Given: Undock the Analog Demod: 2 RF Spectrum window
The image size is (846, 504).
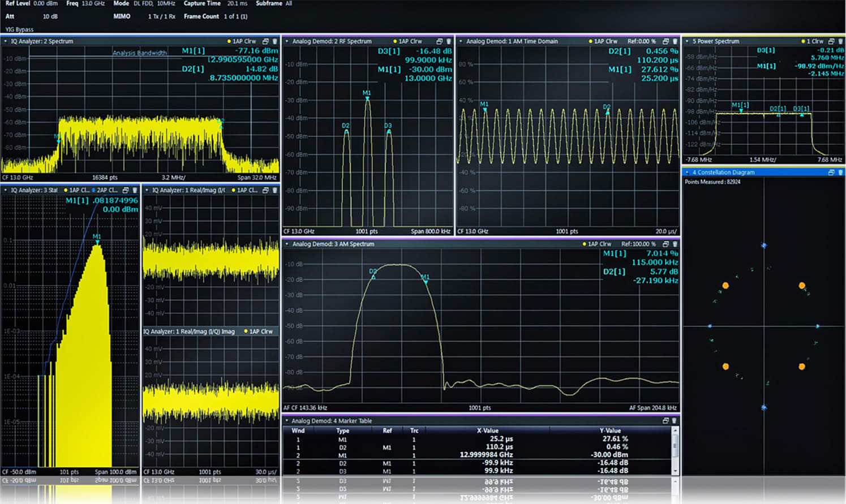Looking at the screenshot, I should pos(440,41).
